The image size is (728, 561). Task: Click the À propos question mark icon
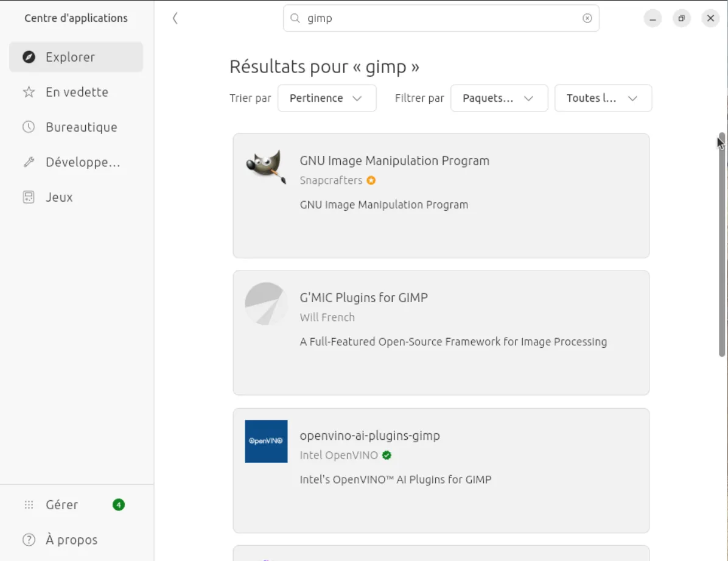point(29,540)
